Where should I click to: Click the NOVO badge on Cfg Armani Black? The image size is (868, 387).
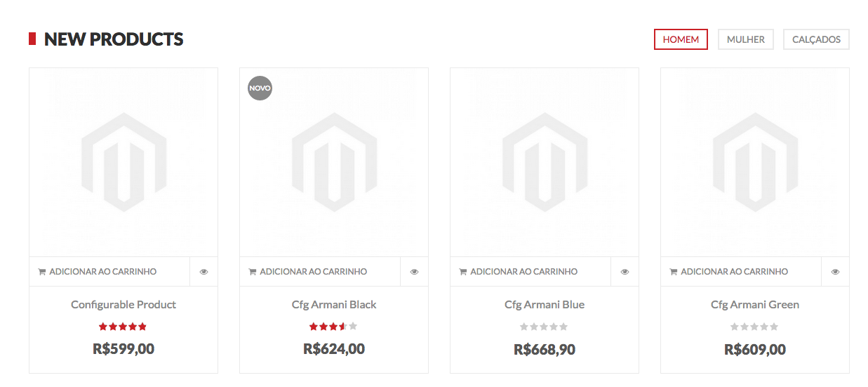pos(260,88)
